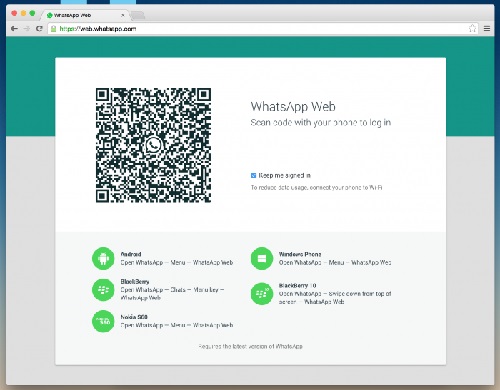
Task: Close the WhatsApp Web tab
Action: [123, 15]
